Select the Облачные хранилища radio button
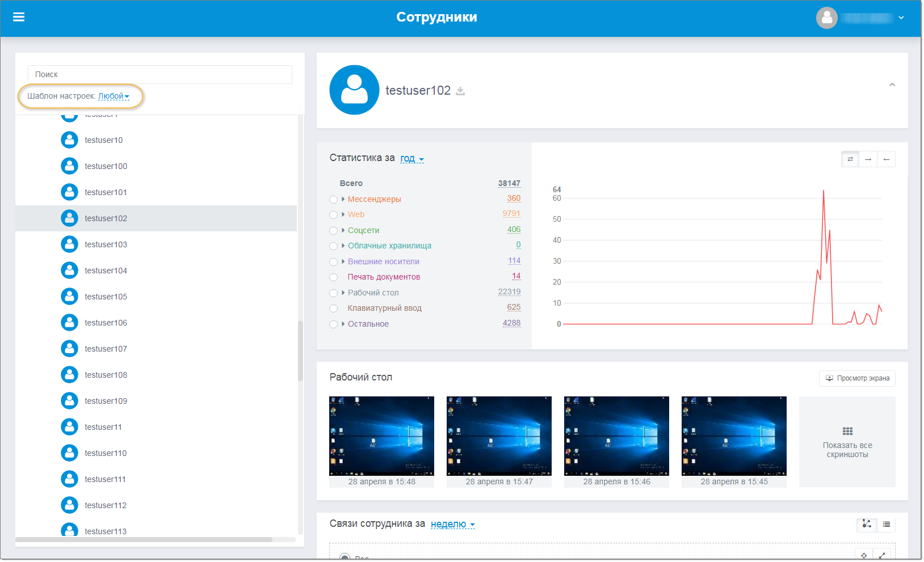This screenshot has height=562, width=924. (333, 246)
